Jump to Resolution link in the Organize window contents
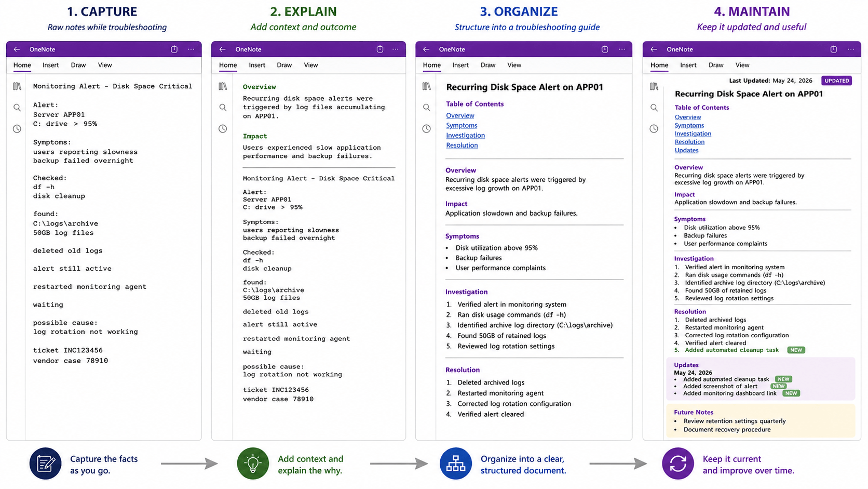The height and width of the screenshot is (489, 868). coord(462,145)
